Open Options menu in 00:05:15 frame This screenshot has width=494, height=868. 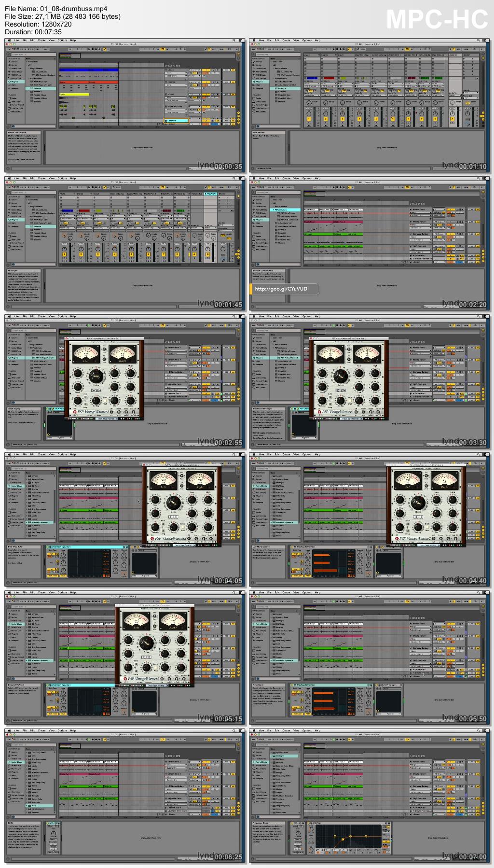click(62, 593)
